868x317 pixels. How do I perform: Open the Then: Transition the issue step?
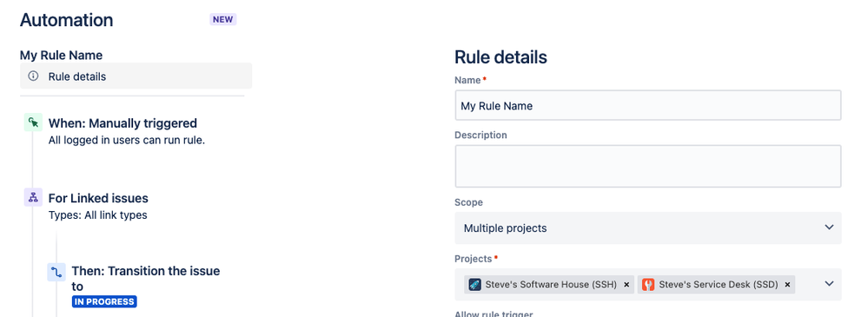click(x=146, y=278)
